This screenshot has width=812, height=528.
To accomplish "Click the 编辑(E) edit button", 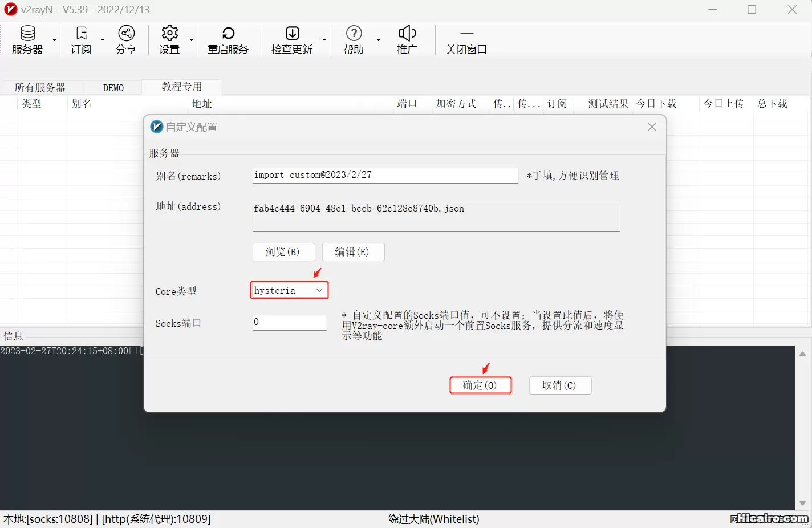I will point(352,252).
